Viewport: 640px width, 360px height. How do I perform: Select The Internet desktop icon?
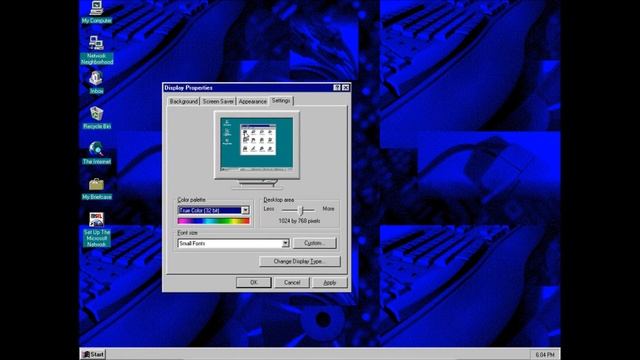pos(96,153)
